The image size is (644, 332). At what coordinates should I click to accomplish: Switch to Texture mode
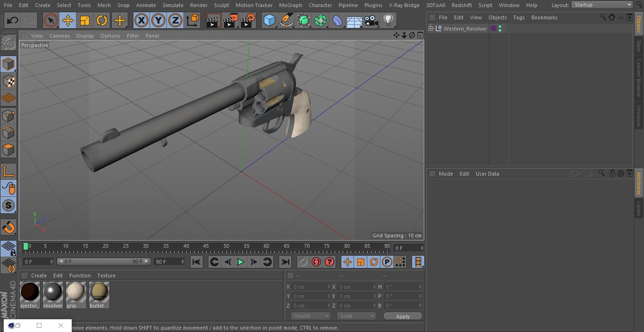pyautogui.click(x=8, y=81)
